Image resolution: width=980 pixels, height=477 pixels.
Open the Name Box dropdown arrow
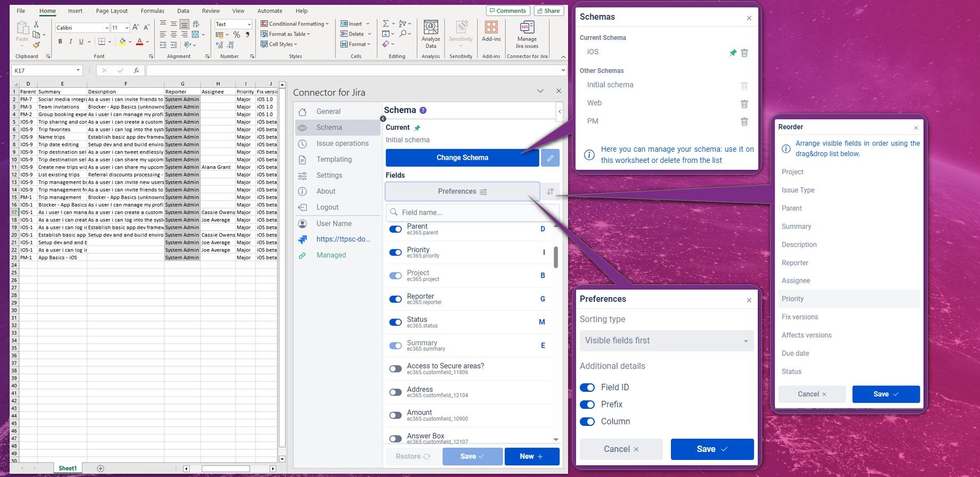point(78,70)
